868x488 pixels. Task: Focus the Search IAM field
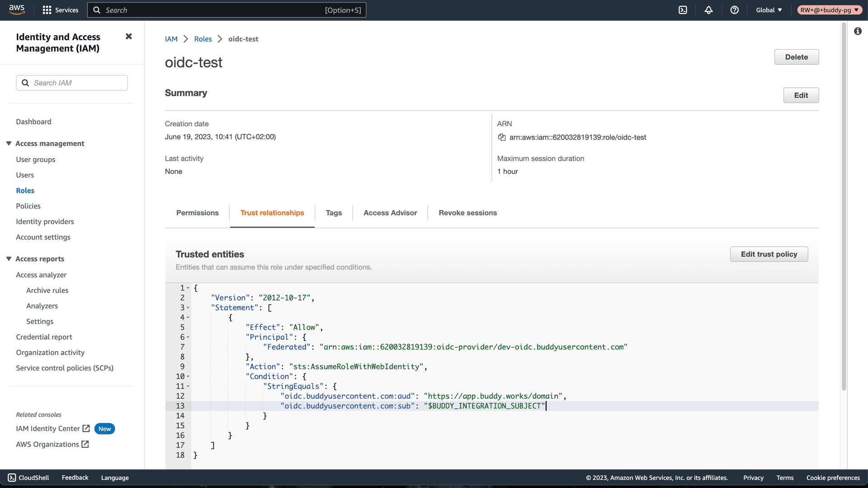[72, 83]
